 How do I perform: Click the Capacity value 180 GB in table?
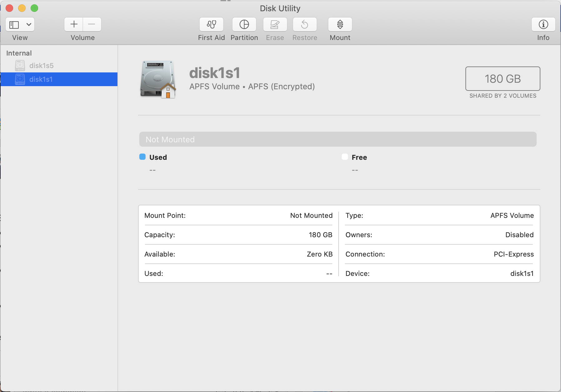[x=320, y=235]
